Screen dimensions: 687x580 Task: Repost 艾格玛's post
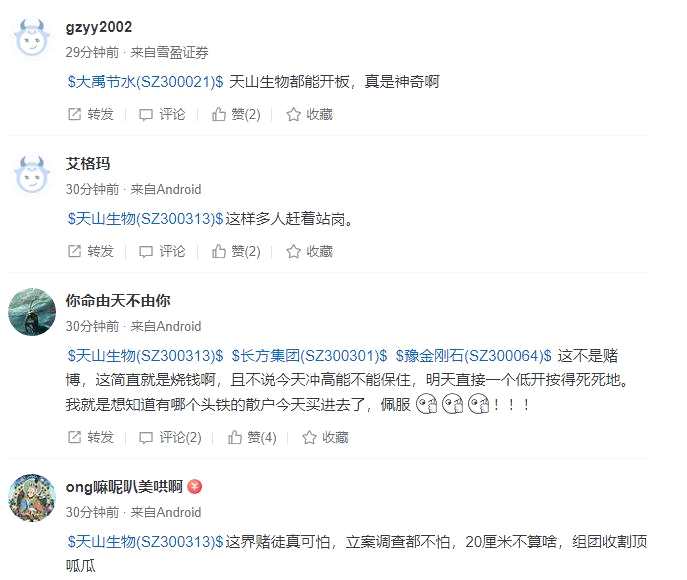[91, 251]
